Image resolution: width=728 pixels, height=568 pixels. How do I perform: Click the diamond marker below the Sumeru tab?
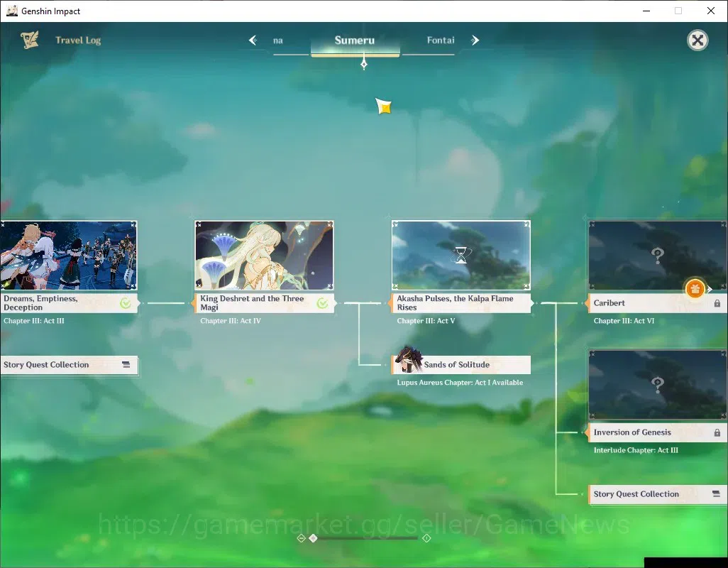coord(364,64)
